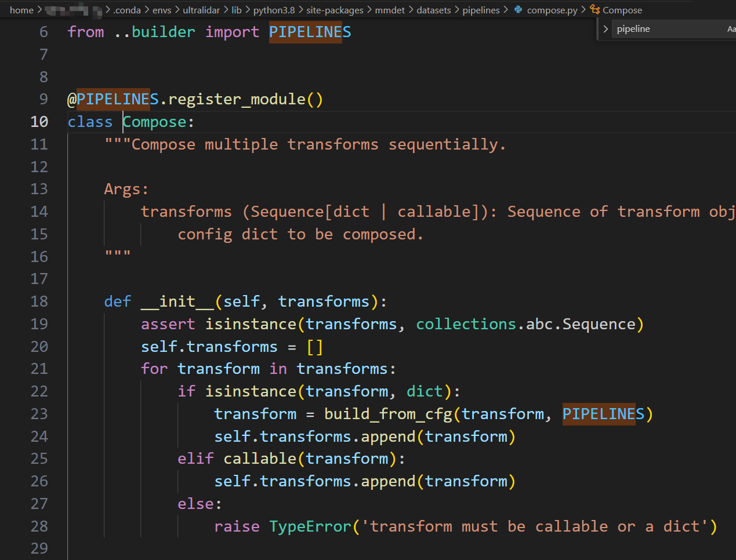Click line number 10 in the gutter
This screenshot has width=736, height=560.
[x=39, y=122]
